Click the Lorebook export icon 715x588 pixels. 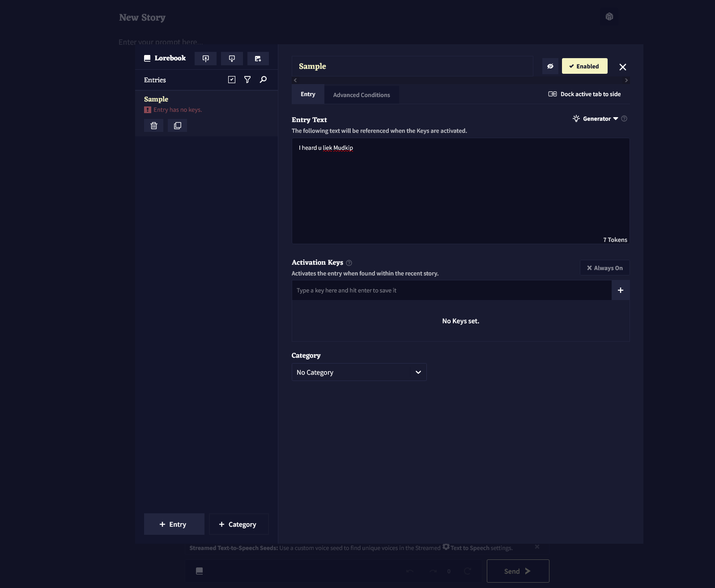point(232,59)
